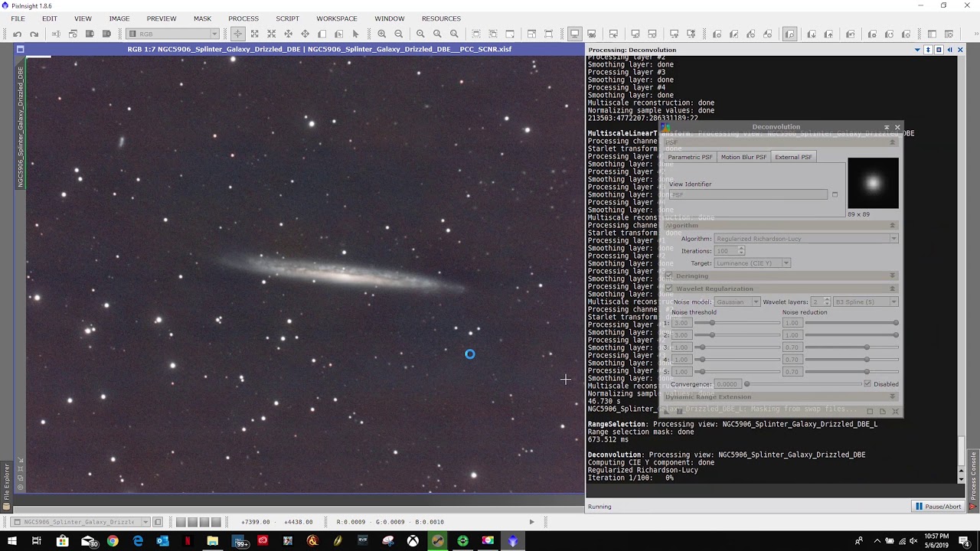Click the PSF preview thumbnail in Deconvolution
The image size is (980, 551).
pyautogui.click(x=873, y=183)
